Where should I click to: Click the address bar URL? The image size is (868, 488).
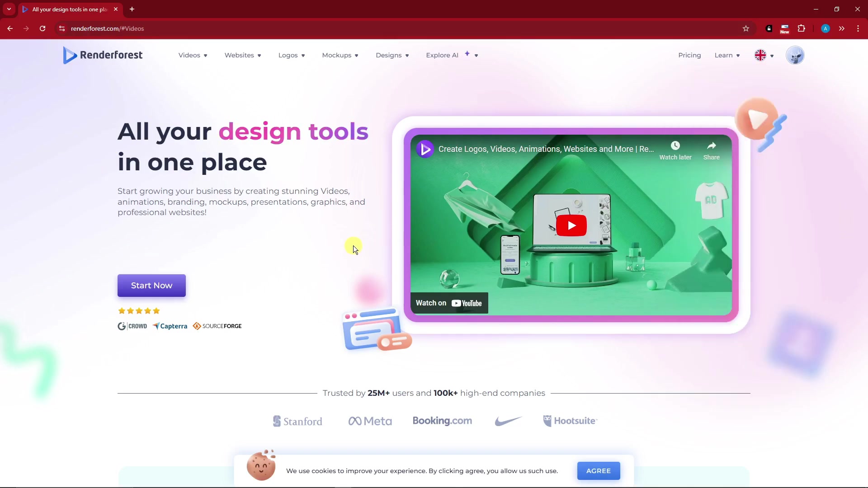click(x=108, y=28)
